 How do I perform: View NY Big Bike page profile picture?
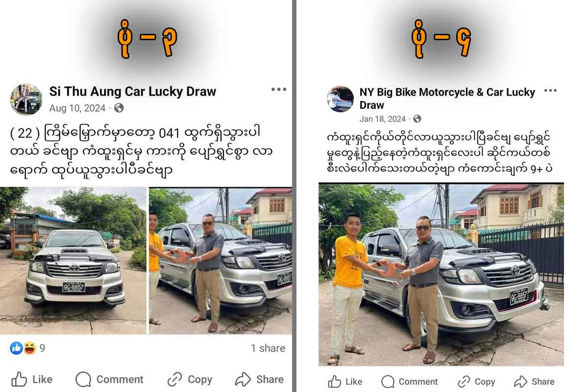pos(341,99)
